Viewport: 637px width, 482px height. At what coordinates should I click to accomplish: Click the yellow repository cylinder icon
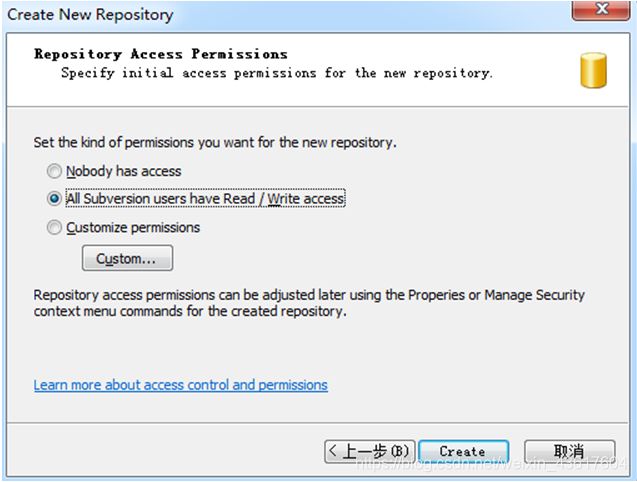tap(594, 70)
